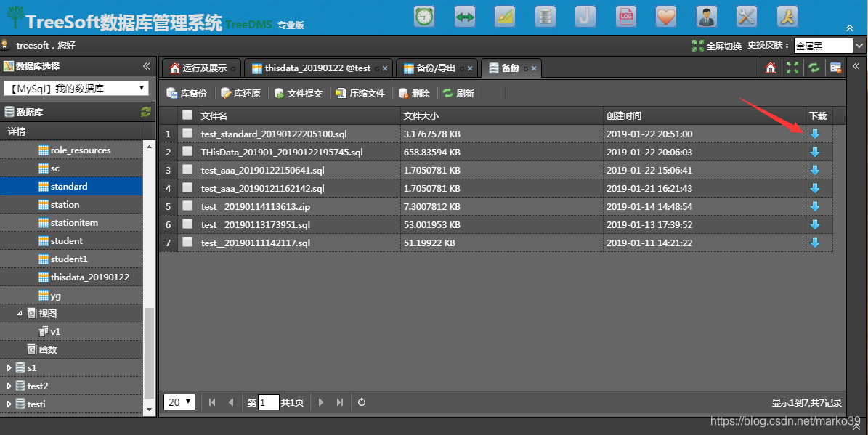Check the box for test_aaa_20190121162142.sql
The height and width of the screenshot is (435, 868).
click(x=187, y=187)
